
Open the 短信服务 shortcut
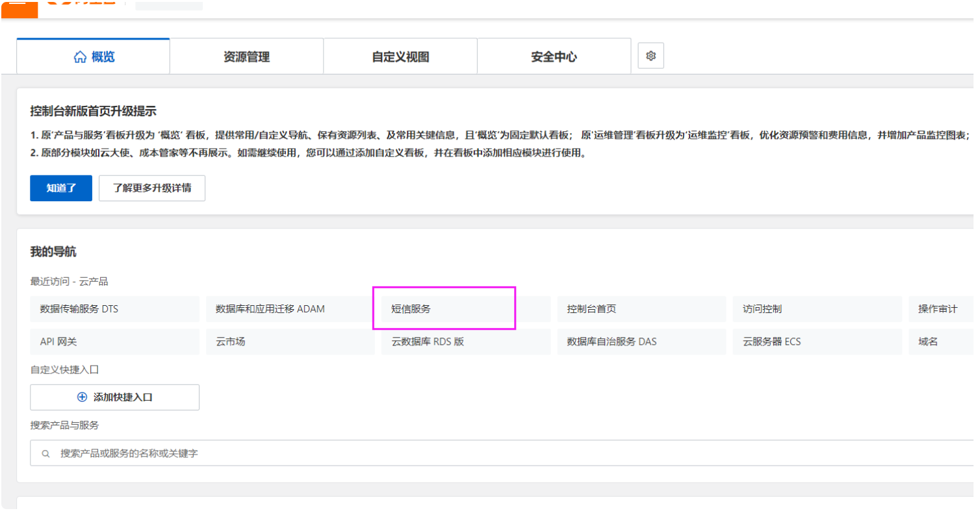466,309
